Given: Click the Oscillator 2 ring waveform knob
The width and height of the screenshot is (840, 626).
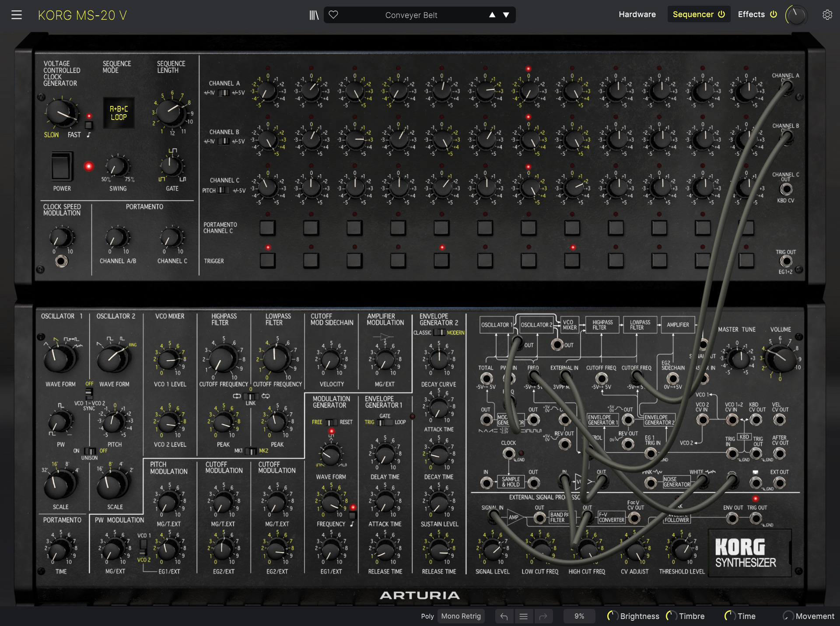Looking at the screenshot, I should click(x=114, y=358).
